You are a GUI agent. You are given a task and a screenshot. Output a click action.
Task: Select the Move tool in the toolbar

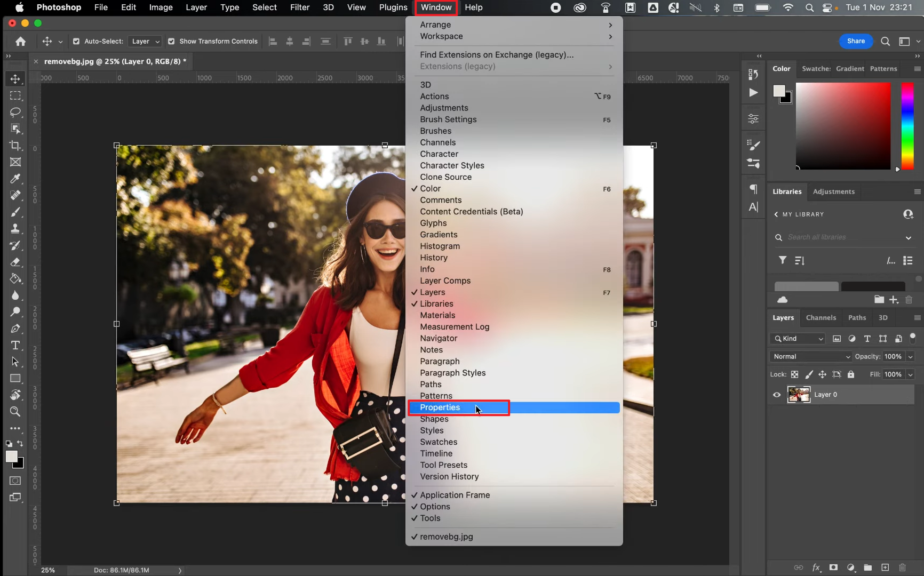[15, 78]
